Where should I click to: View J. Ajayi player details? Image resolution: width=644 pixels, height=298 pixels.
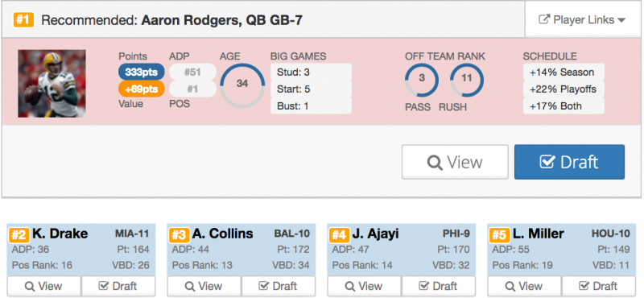(x=364, y=286)
